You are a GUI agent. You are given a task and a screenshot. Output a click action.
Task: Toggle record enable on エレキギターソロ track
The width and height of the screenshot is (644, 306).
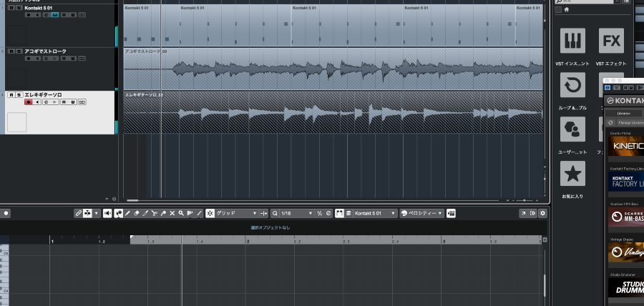point(29,102)
